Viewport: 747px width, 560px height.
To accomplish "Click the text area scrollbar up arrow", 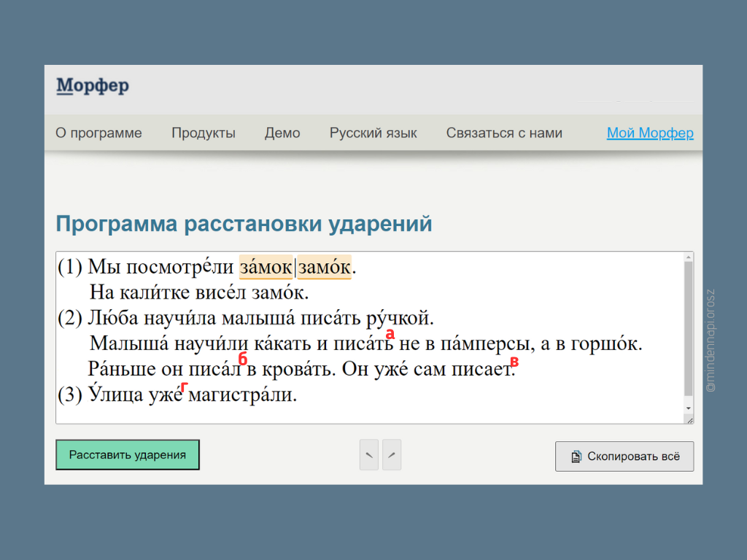I will pyautogui.click(x=689, y=257).
